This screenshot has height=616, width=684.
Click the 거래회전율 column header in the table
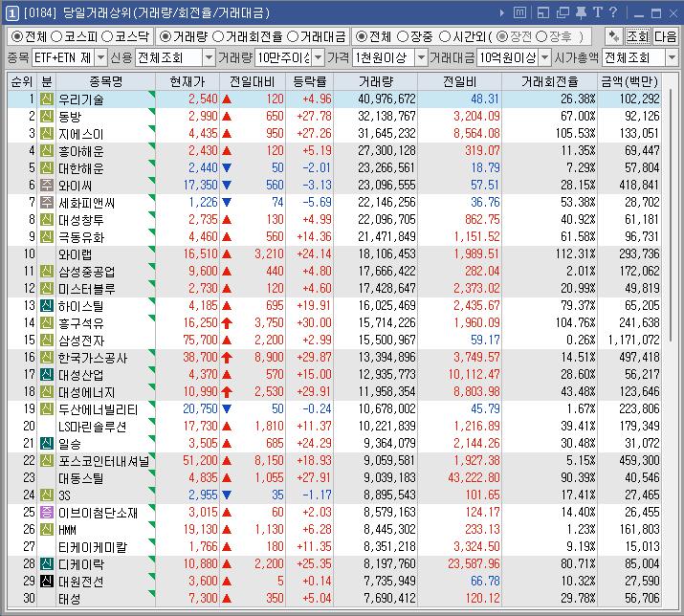pos(550,81)
